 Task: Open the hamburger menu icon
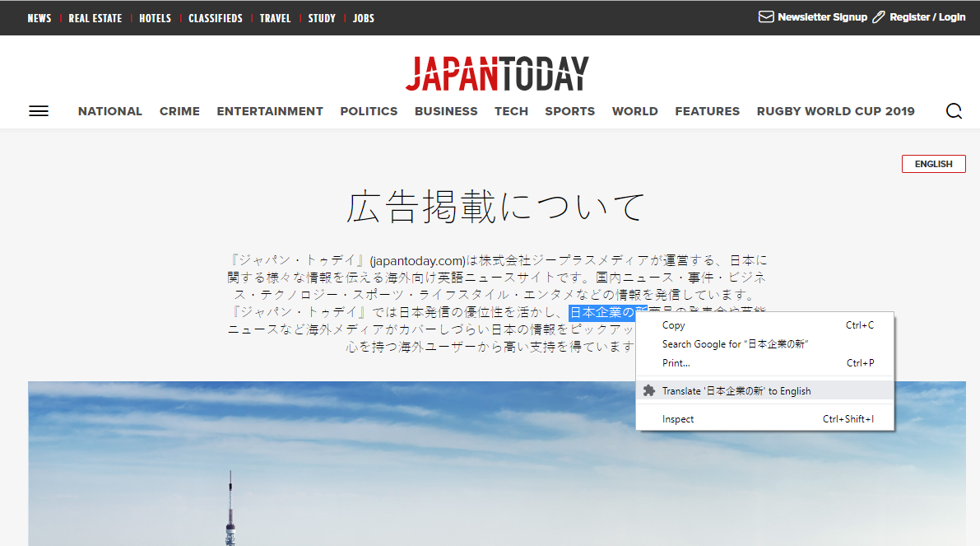pyautogui.click(x=39, y=111)
